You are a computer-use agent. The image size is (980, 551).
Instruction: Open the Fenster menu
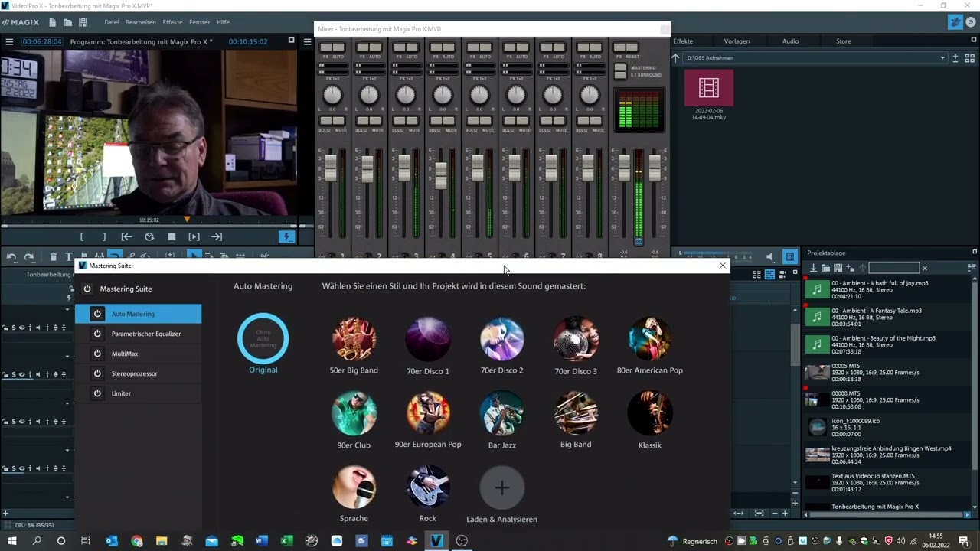point(199,22)
